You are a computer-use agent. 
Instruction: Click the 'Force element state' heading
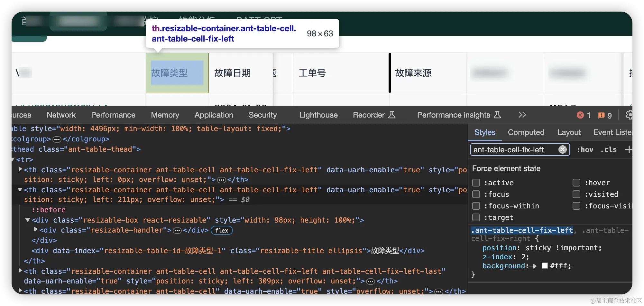pyautogui.click(x=506, y=168)
